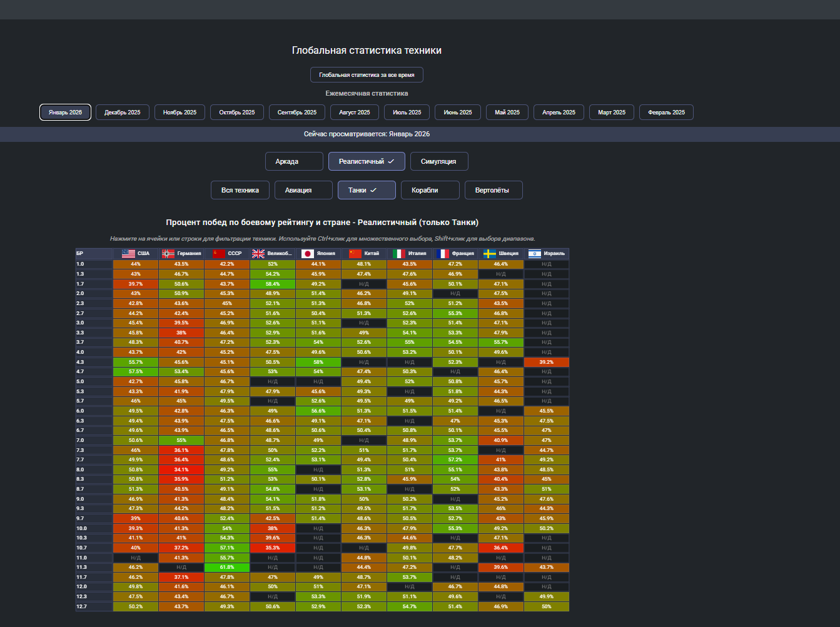Click the Germany flag icon

coord(168,254)
